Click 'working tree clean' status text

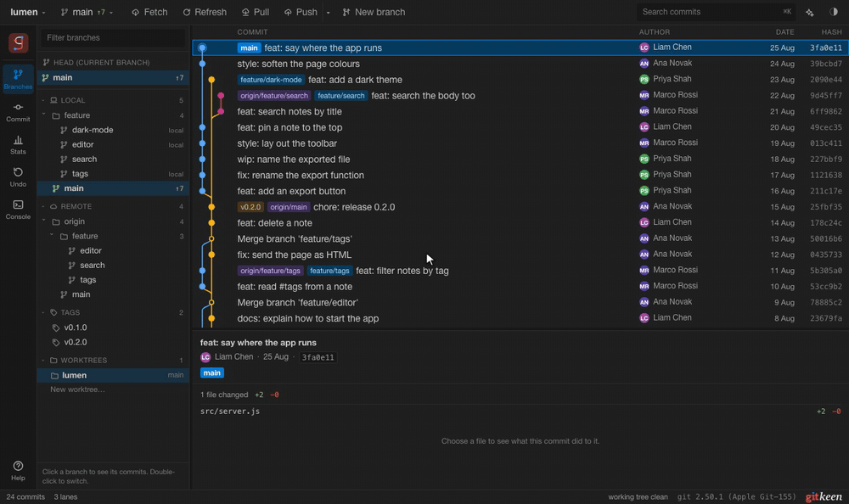click(x=638, y=497)
